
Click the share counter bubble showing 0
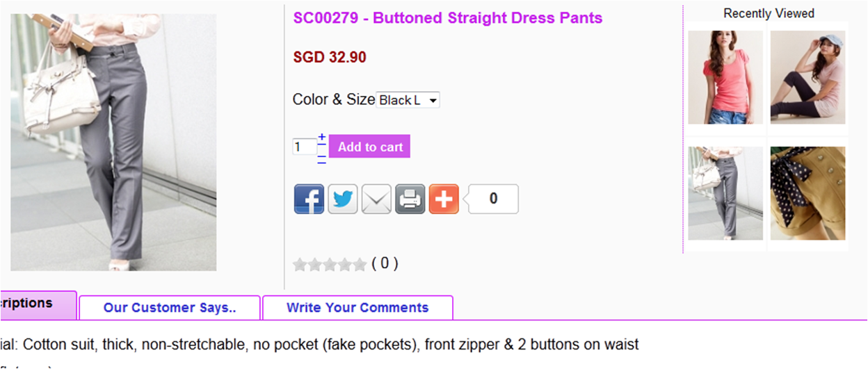click(x=493, y=199)
